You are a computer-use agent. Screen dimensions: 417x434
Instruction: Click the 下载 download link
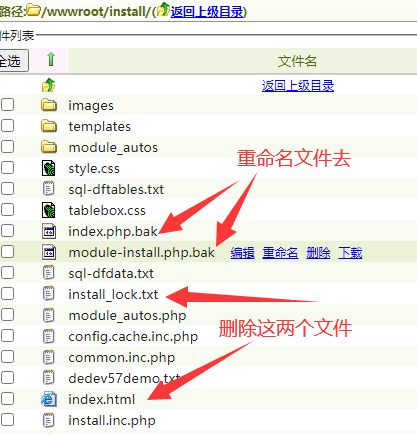(x=350, y=253)
